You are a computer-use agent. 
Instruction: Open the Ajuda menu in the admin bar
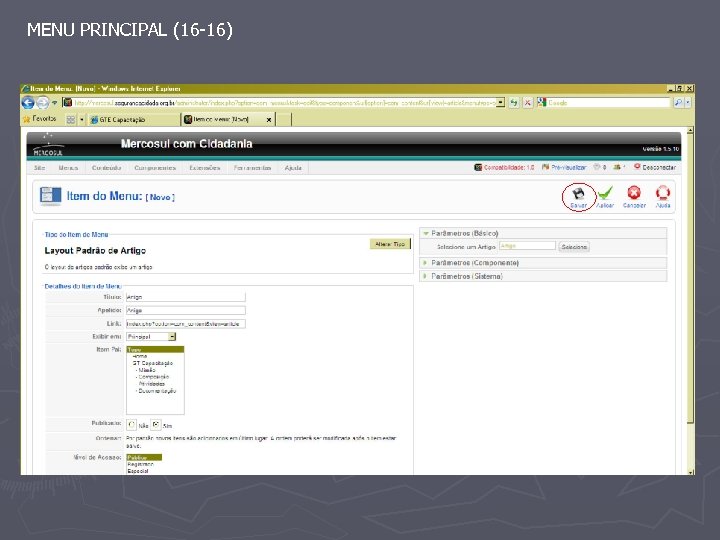(x=293, y=168)
